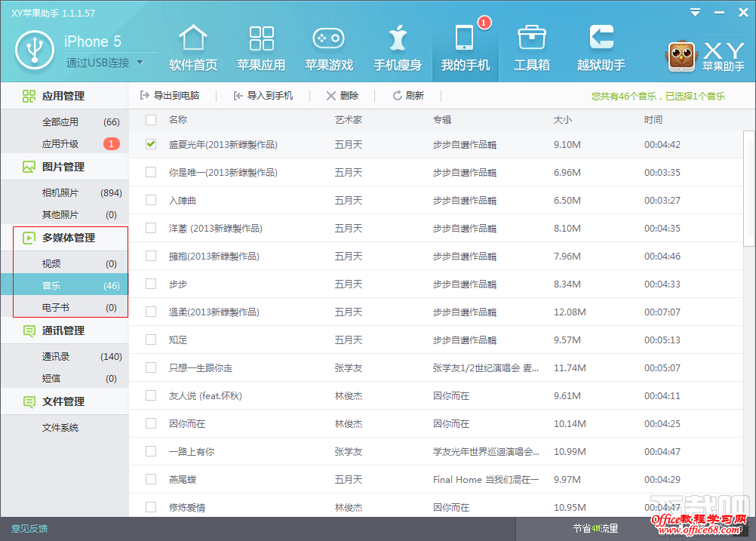This screenshot has width=756, height=541.
Task: Check the 入阵曲 song checkbox
Action: pyautogui.click(x=149, y=200)
